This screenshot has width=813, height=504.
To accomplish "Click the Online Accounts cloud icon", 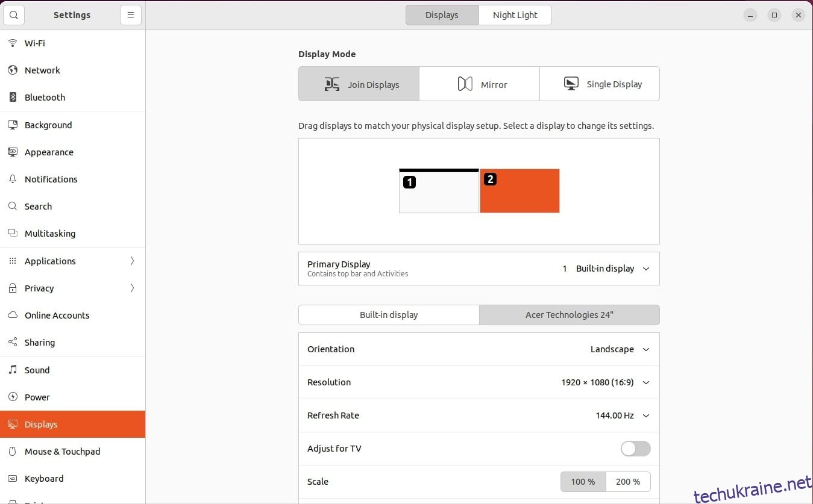I will (x=13, y=316).
